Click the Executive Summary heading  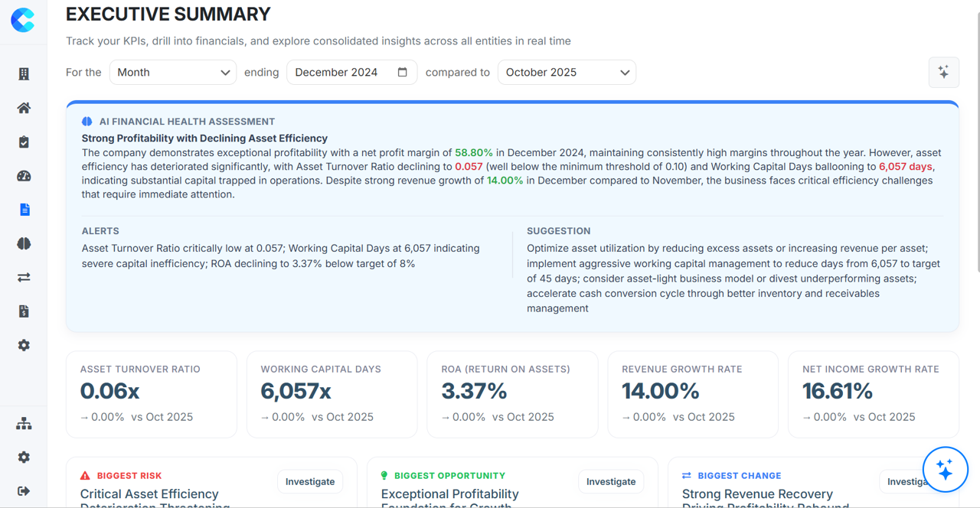(168, 15)
